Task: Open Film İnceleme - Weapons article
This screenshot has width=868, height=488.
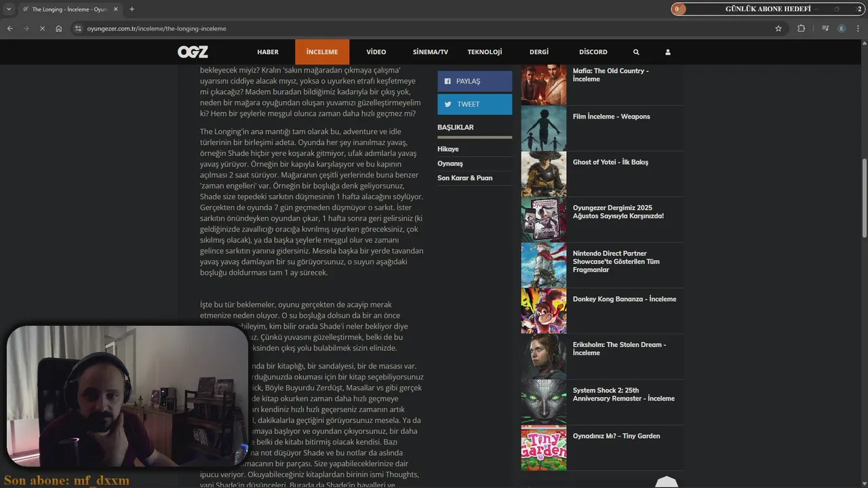Action: point(612,117)
